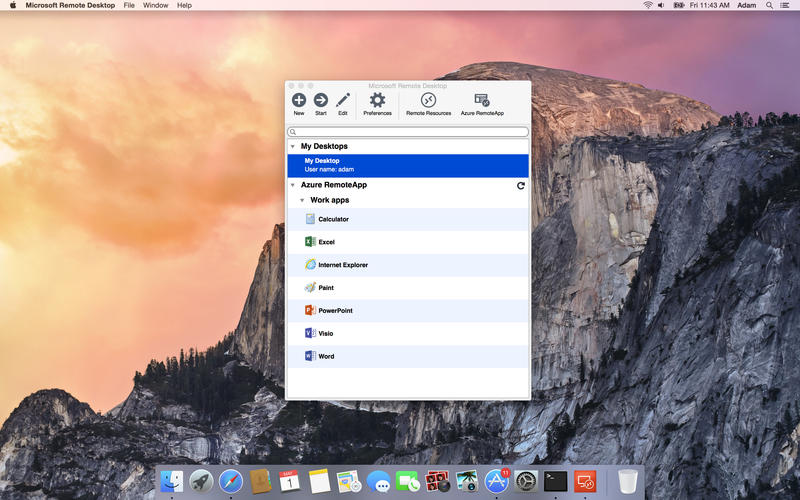
Task: Click the clock showing Fri 11:43 AM
Action: tap(709, 5)
